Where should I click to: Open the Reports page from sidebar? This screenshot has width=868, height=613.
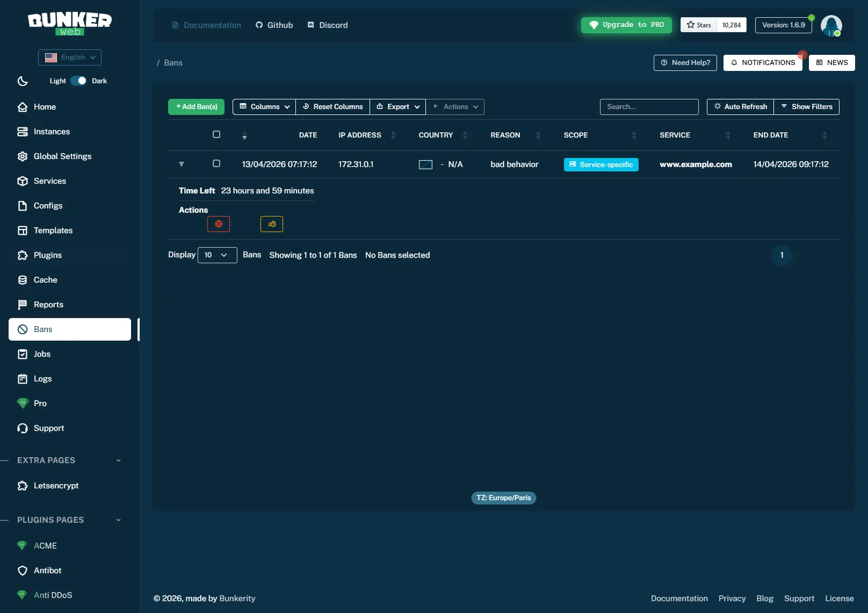coord(48,304)
